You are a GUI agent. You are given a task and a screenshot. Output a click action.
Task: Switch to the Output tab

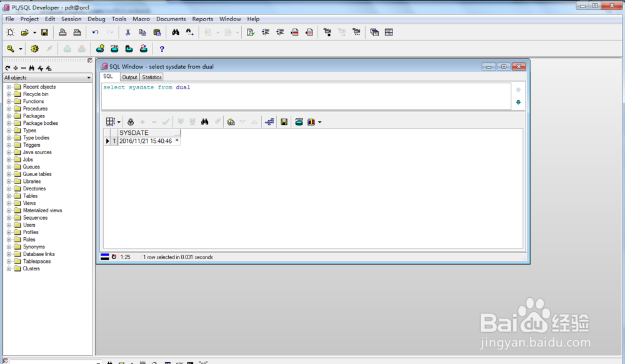(129, 77)
